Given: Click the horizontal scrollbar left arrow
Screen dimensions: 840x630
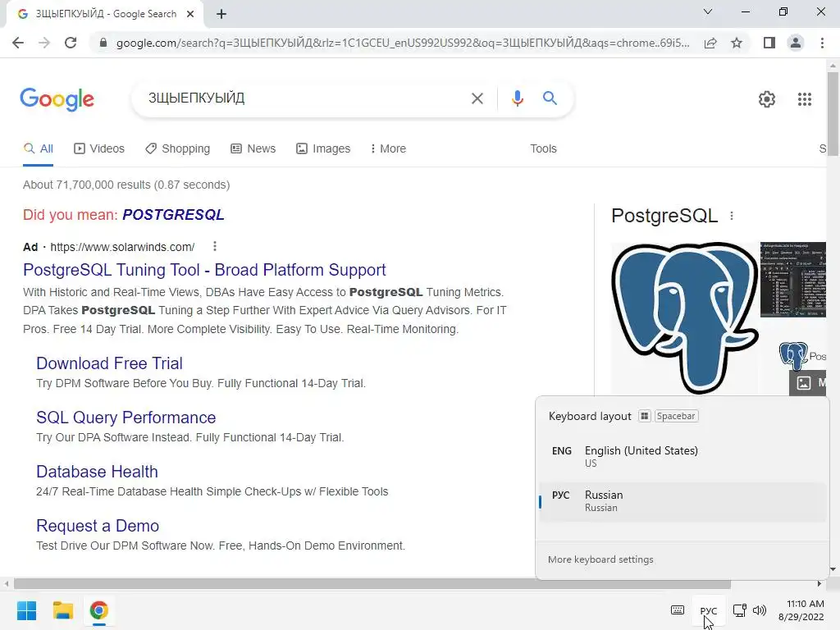Looking at the screenshot, I should pyautogui.click(x=7, y=583).
